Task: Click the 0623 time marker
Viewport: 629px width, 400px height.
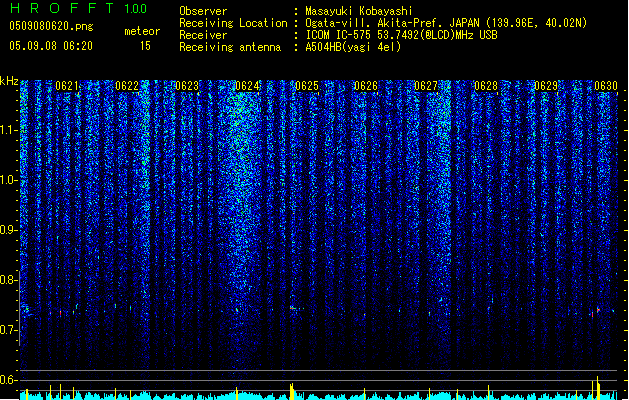Action: pos(187,86)
